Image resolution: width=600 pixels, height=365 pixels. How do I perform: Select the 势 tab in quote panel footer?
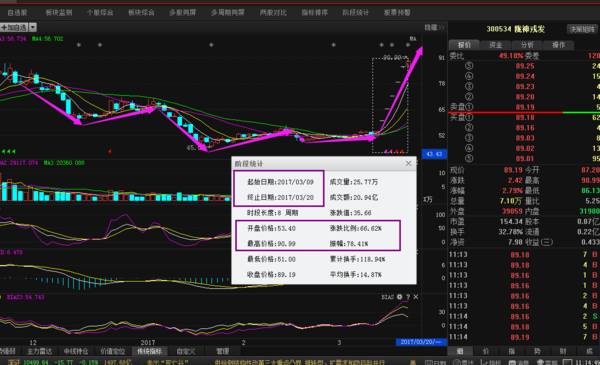point(538,350)
